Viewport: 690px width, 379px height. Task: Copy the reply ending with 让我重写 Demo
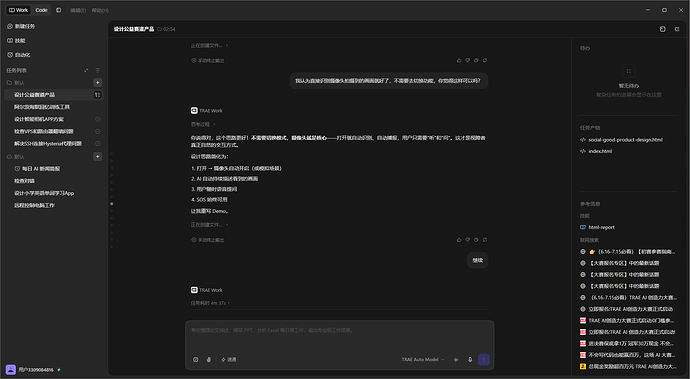click(x=476, y=240)
